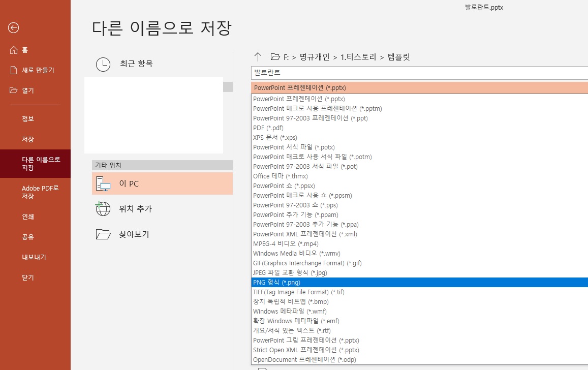Image resolution: width=588 pixels, height=370 pixels.
Task: Select PowerPoint 프레젠테이션 (*.pptx) in the list
Action: pyautogui.click(x=420, y=99)
